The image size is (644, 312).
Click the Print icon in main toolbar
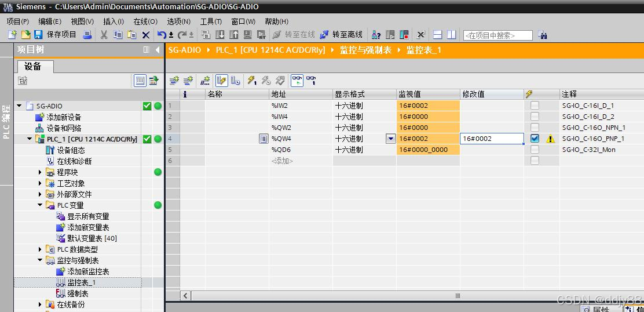coord(87,35)
